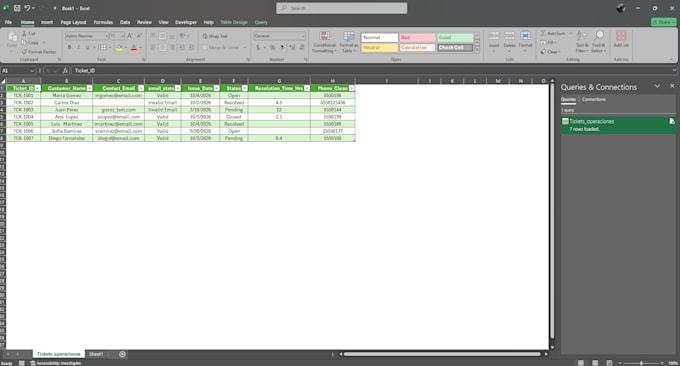Screen dimensions: 680x366
Task: Apply comma style
Action: point(282,47)
